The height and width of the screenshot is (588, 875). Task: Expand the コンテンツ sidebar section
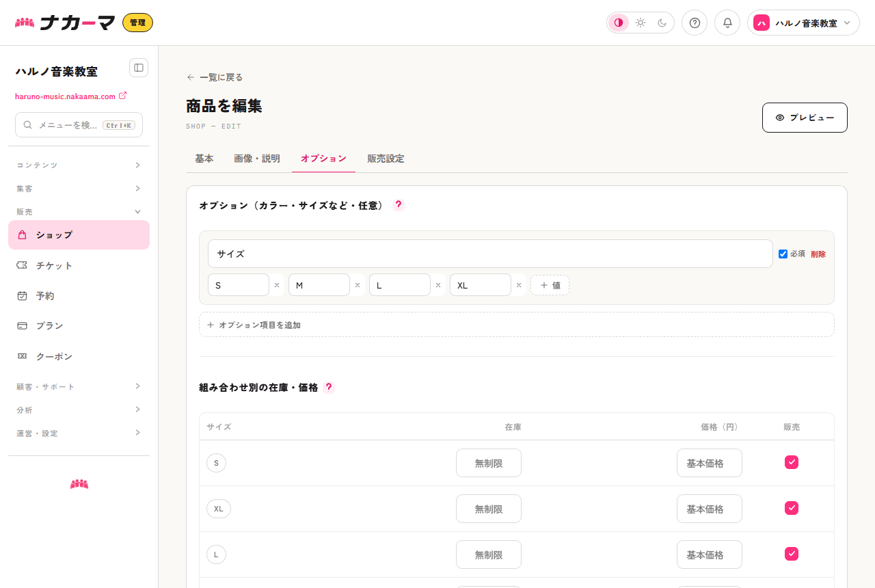(x=79, y=165)
